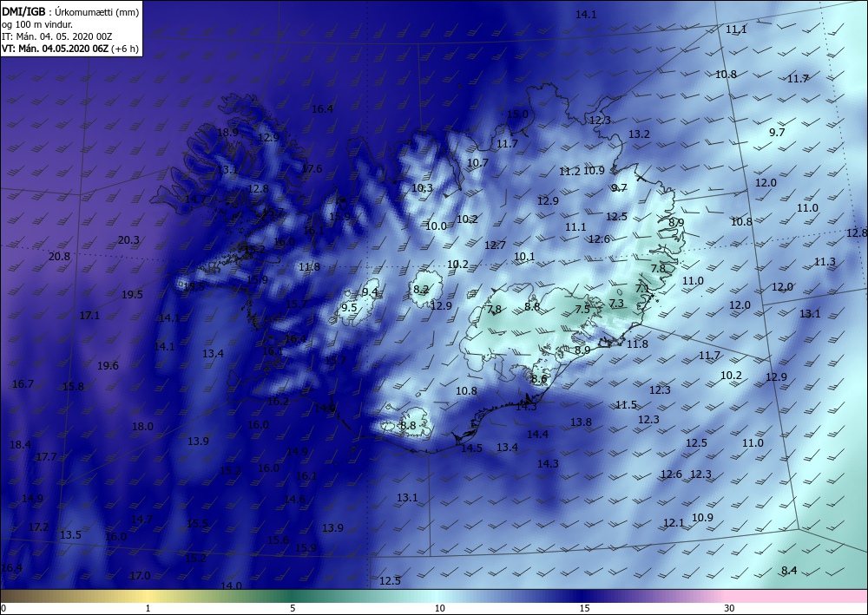Click the map value 17.1
The width and height of the screenshot is (868, 615).
[x=89, y=316]
